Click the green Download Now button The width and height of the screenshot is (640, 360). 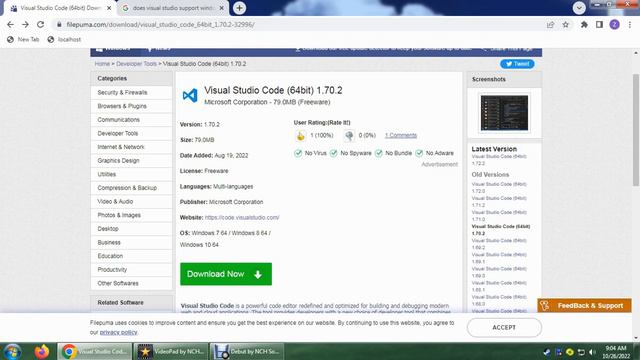[226, 274]
